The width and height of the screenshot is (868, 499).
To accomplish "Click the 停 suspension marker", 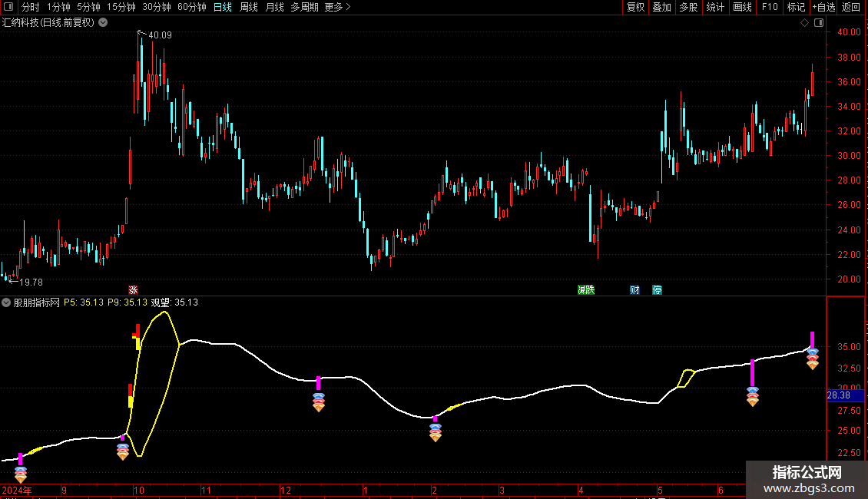I will [x=657, y=290].
